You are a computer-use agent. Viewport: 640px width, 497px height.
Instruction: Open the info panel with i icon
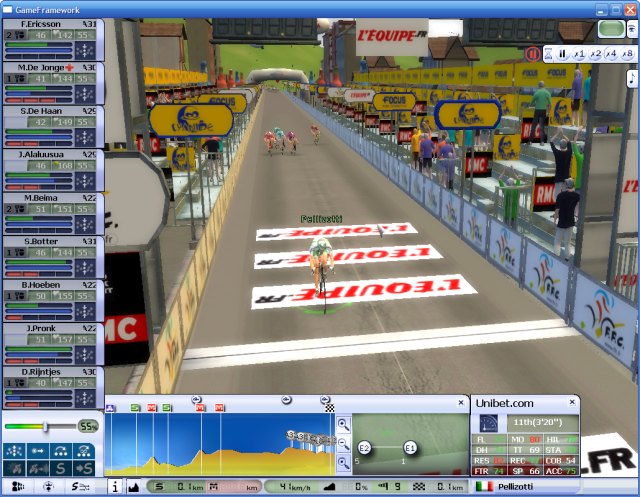click(114, 487)
